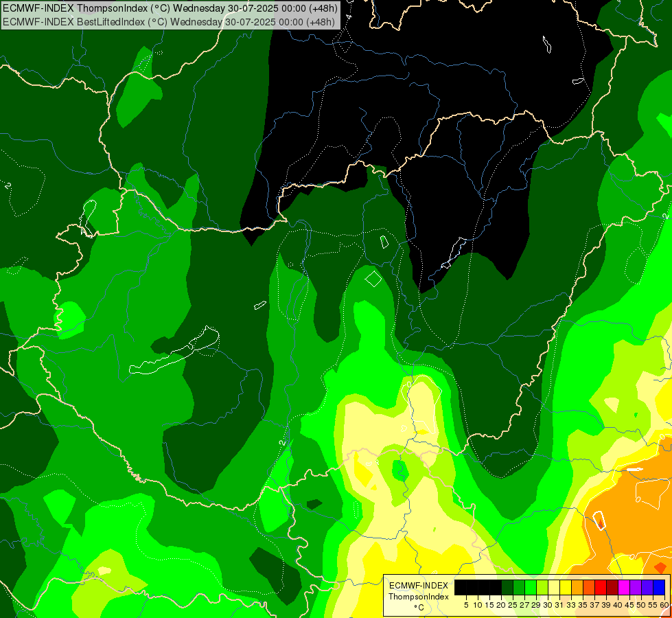Click the legend value 37
This screenshot has width=672, height=618.
594,605
